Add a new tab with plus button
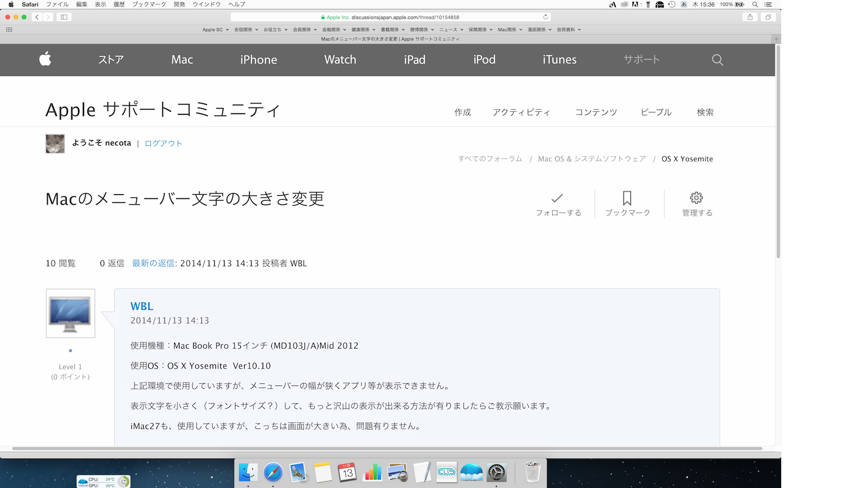The width and height of the screenshot is (868, 488). click(x=776, y=39)
